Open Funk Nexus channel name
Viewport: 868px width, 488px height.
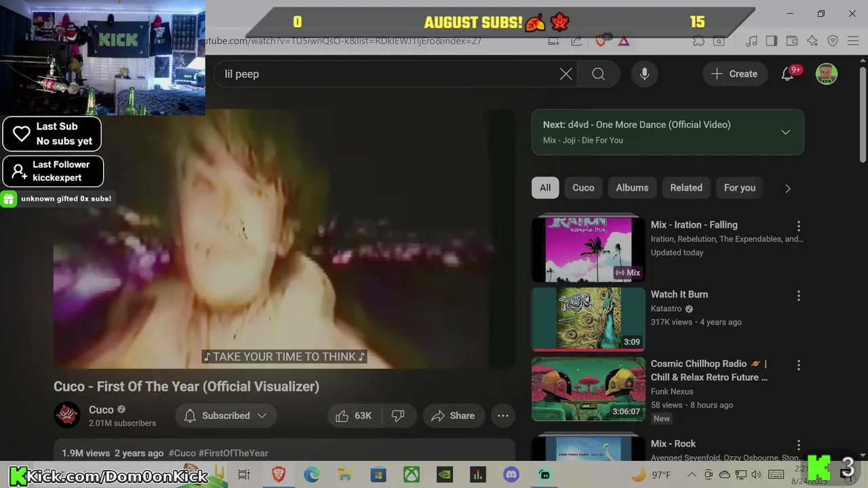tap(672, 391)
